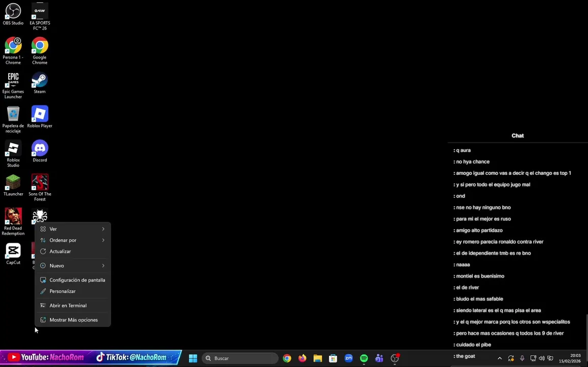Click chat message 'naaaa'
Screen dimensions: 588x367
(463, 265)
